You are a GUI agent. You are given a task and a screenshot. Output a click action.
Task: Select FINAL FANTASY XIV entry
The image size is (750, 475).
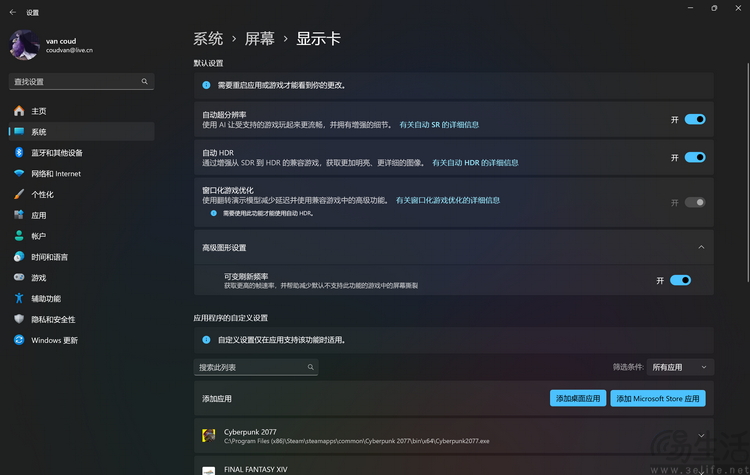(x=454, y=466)
